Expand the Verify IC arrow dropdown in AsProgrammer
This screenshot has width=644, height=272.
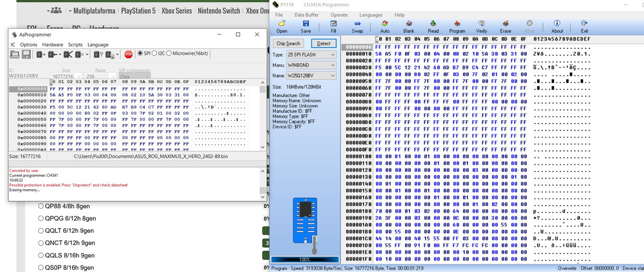pos(87,54)
